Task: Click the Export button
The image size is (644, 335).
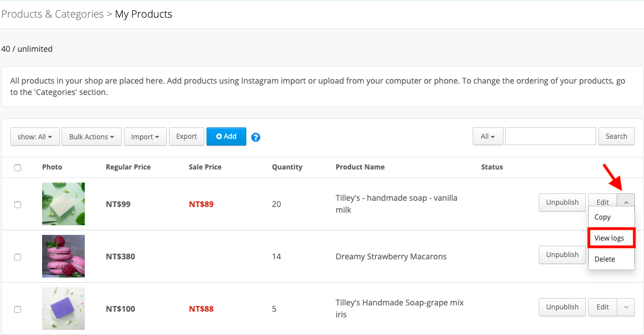Action: pos(187,137)
